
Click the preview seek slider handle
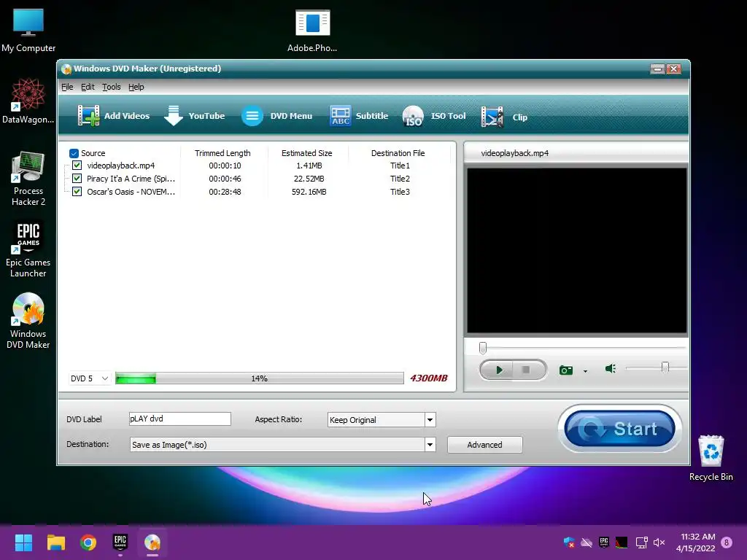tap(483, 348)
